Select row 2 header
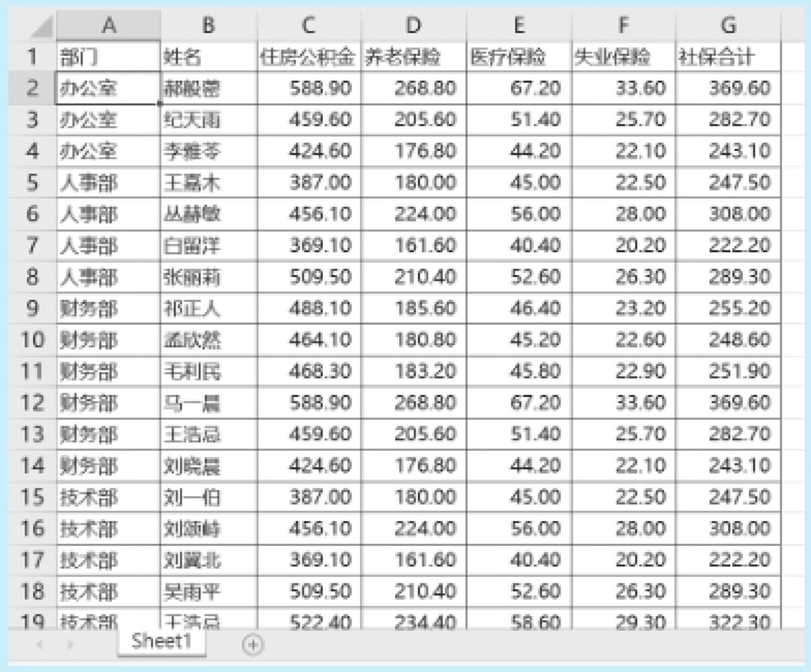 tap(32, 88)
